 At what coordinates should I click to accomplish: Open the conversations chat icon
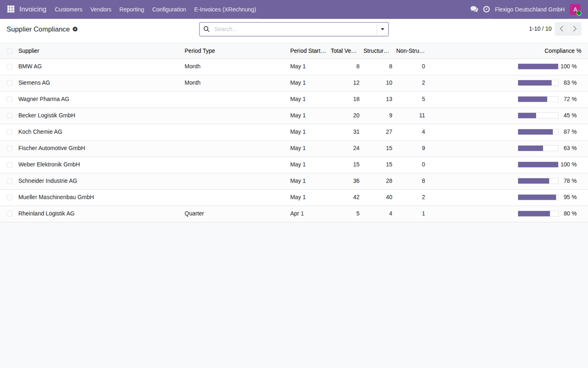coord(474,9)
